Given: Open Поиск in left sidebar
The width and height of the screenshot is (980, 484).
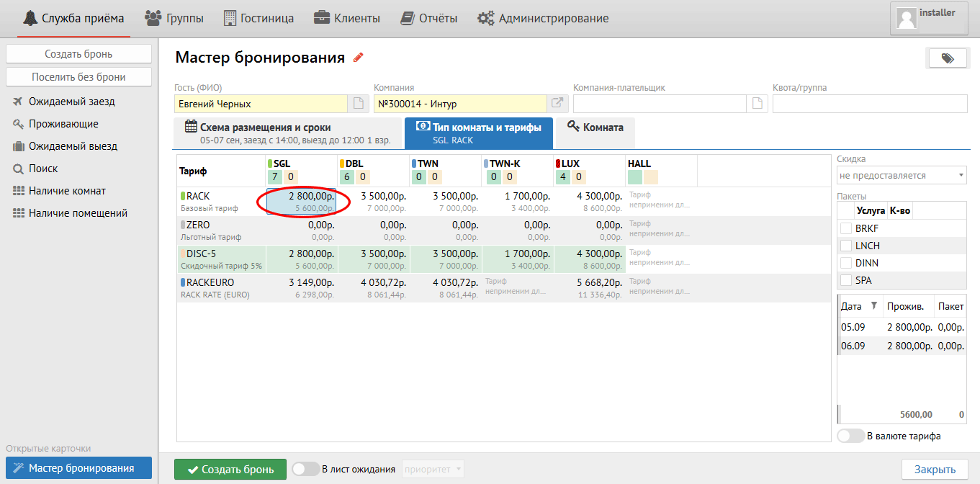Looking at the screenshot, I should pos(43,169).
